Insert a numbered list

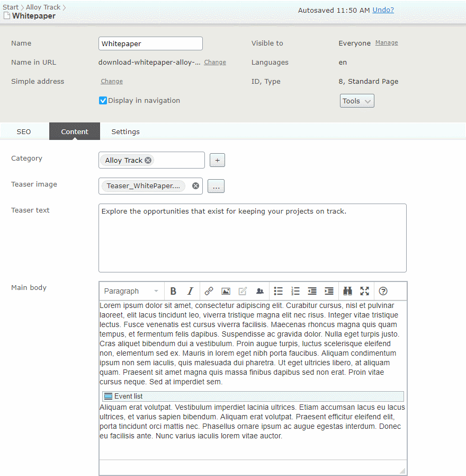pos(295,291)
